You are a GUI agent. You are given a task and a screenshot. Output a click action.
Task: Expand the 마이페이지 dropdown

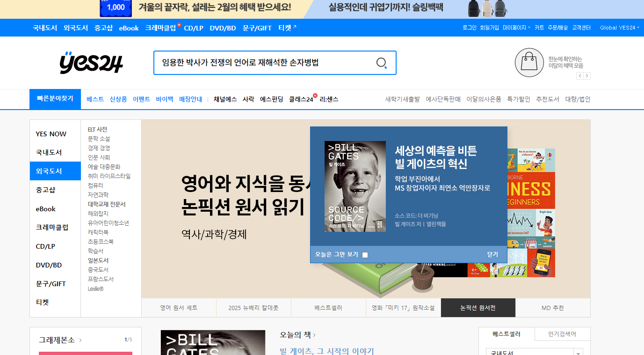(516, 28)
